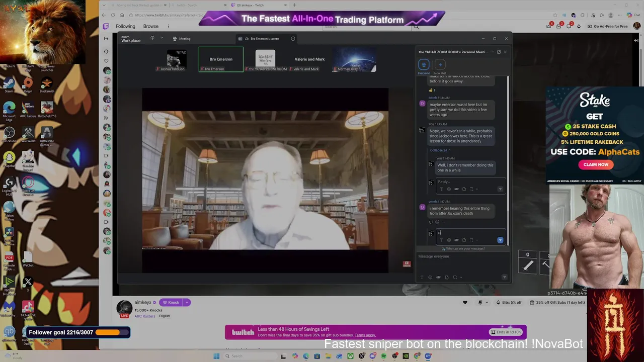
Task: Open the Zoom icon on the taskbar
Action: pyautogui.click(x=428, y=356)
